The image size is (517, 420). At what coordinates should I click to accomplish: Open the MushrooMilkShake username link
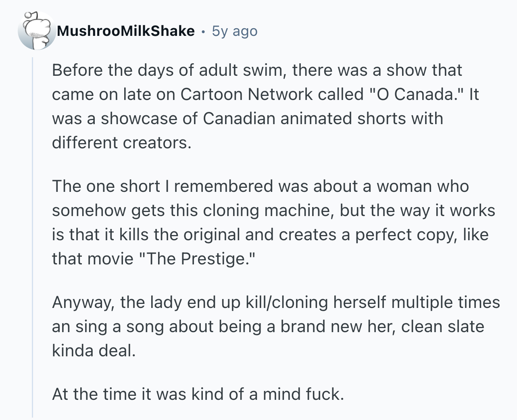(x=126, y=31)
